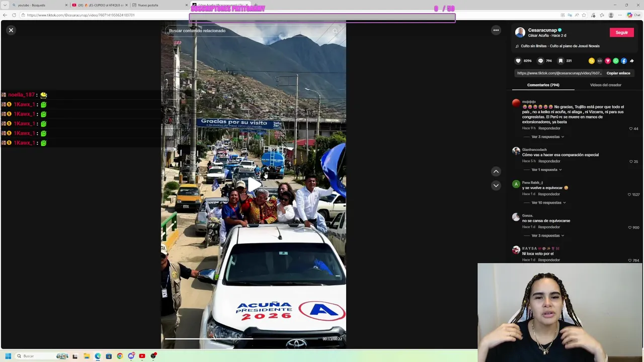Viewport: 644px width, 362px height.
Task: Click the embed code icon
Action: [600, 61]
